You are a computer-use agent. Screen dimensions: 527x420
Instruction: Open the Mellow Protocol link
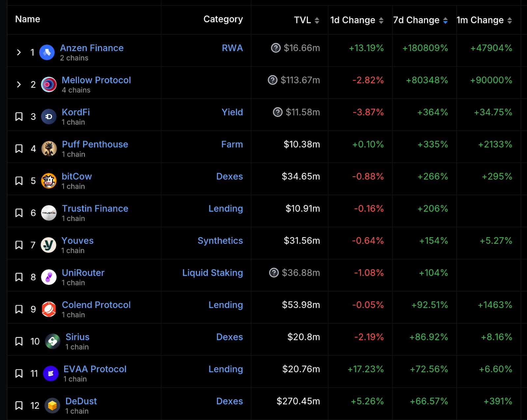(96, 80)
